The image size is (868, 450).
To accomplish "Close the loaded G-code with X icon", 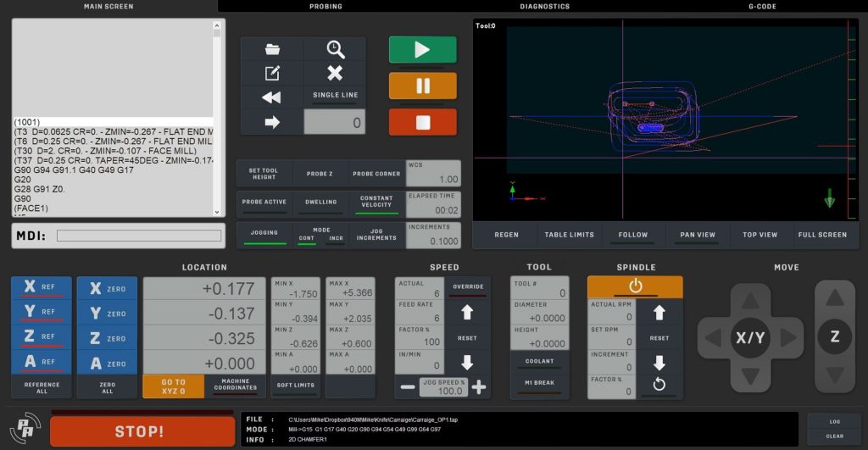I will click(335, 73).
